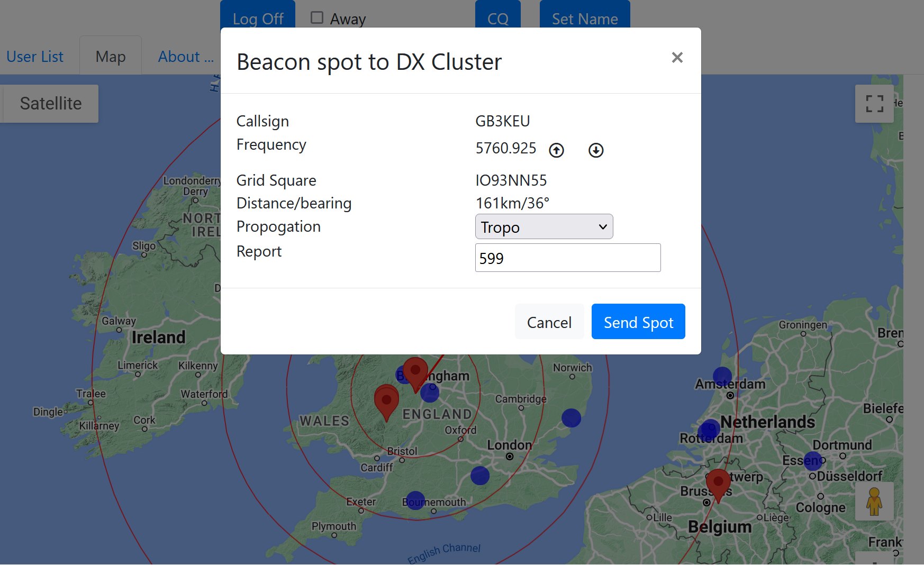Viewport: 924px width, 565px height.
Task: Click the Street View pegman icon
Action: [x=874, y=501]
